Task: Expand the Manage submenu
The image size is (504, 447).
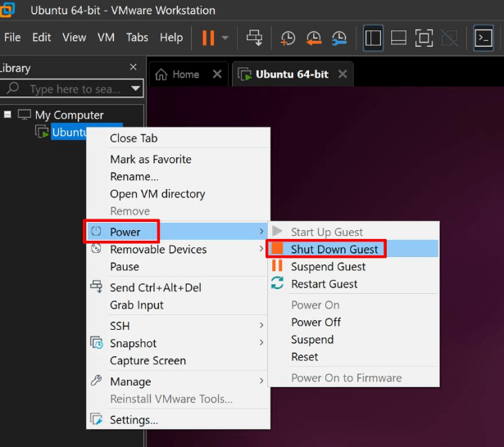Action: click(178, 382)
